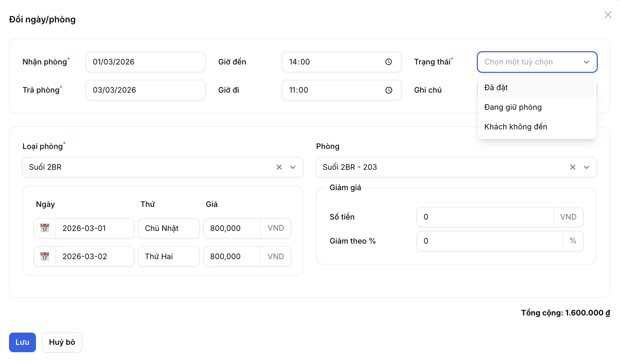Focus the Giảm theo % input field
This screenshot has width=620, height=364.
[489, 241]
